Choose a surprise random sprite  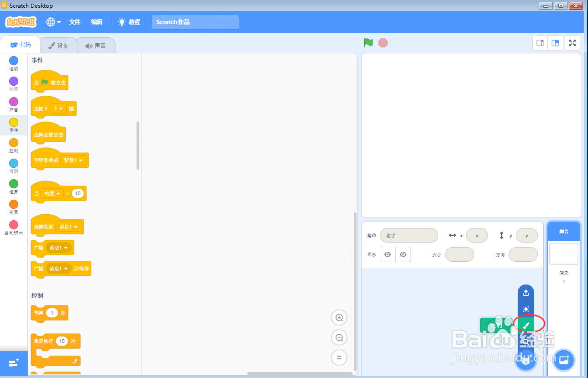pos(526,309)
